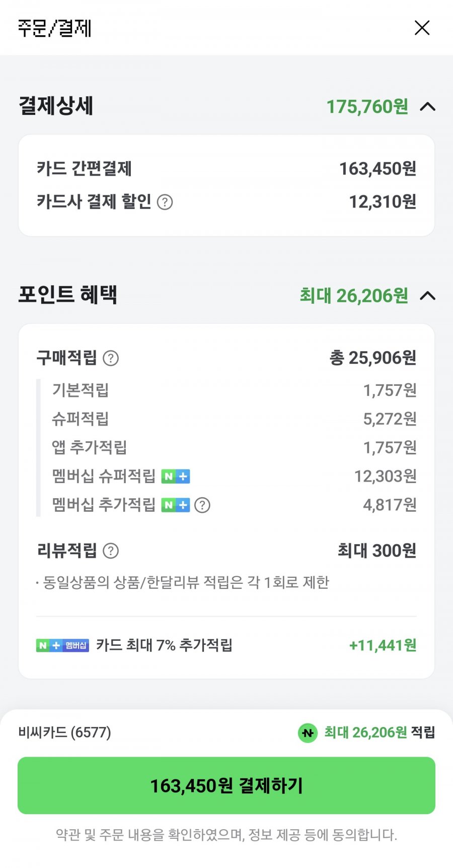Open 카드 최대 7% 추가적립 offer

[164, 645]
